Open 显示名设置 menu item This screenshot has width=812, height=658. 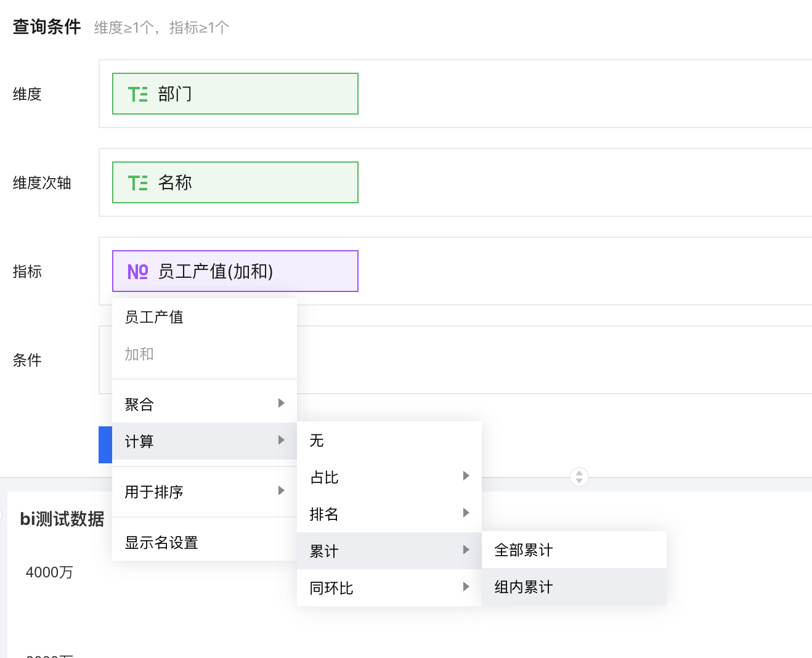pyautogui.click(x=161, y=543)
